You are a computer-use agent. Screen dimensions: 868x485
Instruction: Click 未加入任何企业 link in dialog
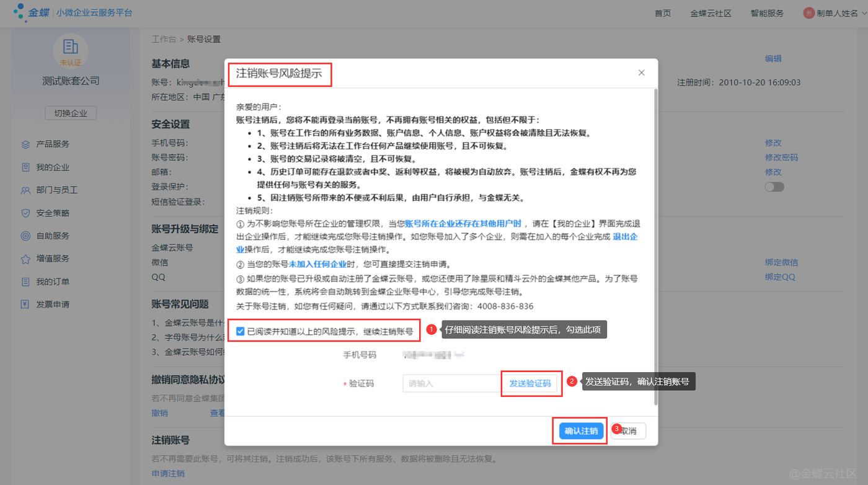(317, 264)
